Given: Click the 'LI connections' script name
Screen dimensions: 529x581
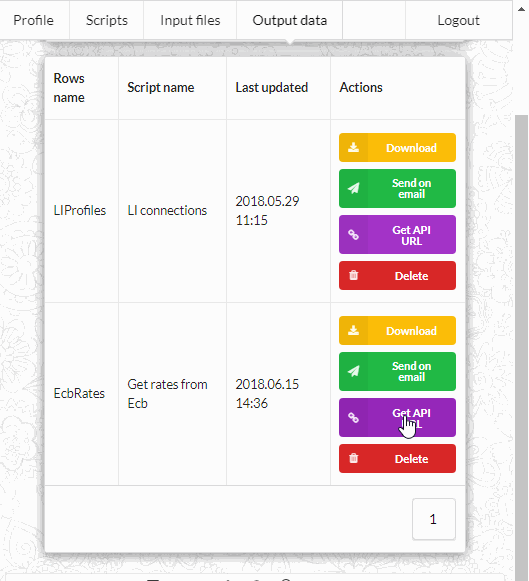Looking at the screenshot, I should click(167, 210).
